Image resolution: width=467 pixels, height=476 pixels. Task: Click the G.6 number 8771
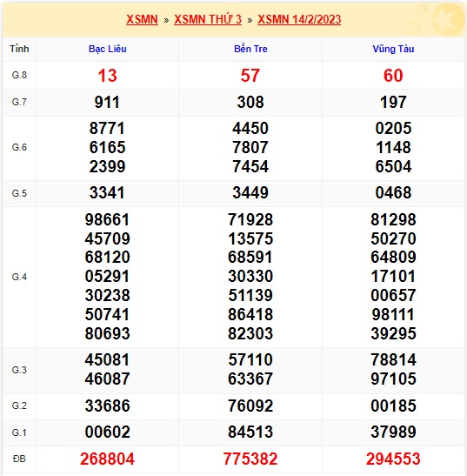(x=107, y=128)
